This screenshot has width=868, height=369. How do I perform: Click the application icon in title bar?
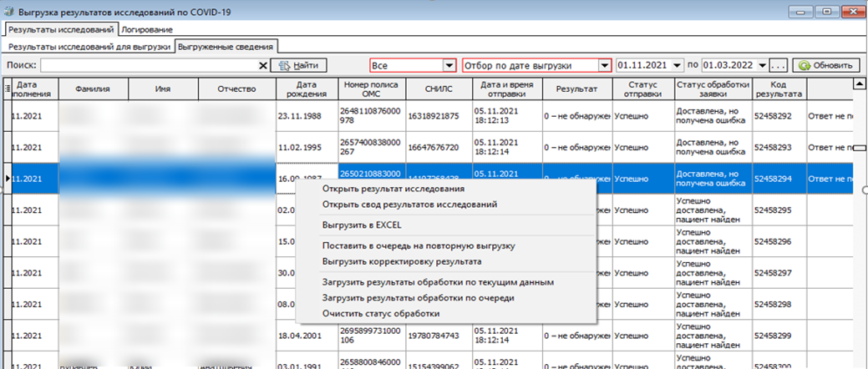(x=8, y=12)
